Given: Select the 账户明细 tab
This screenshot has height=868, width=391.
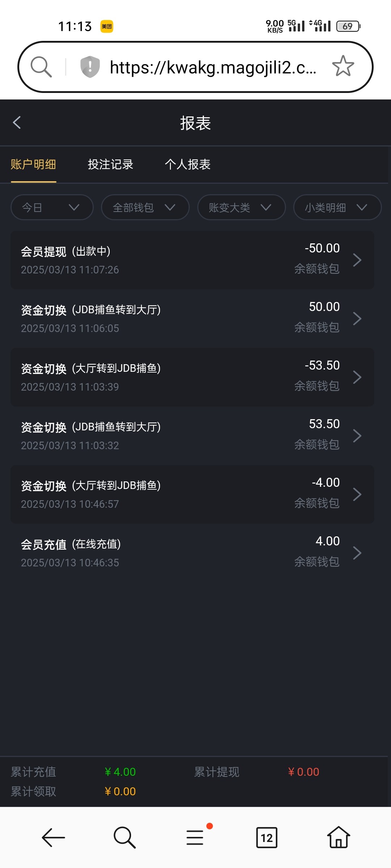Looking at the screenshot, I should click(x=33, y=165).
